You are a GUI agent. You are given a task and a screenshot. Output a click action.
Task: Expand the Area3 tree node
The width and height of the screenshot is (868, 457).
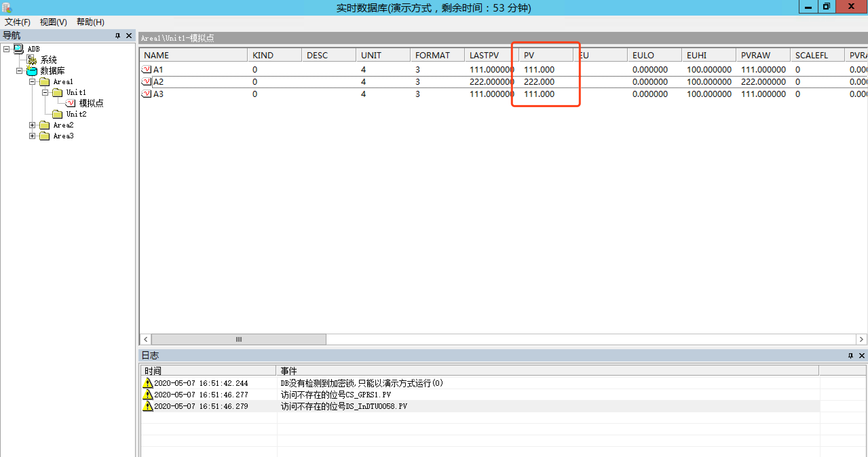point(32,136)
